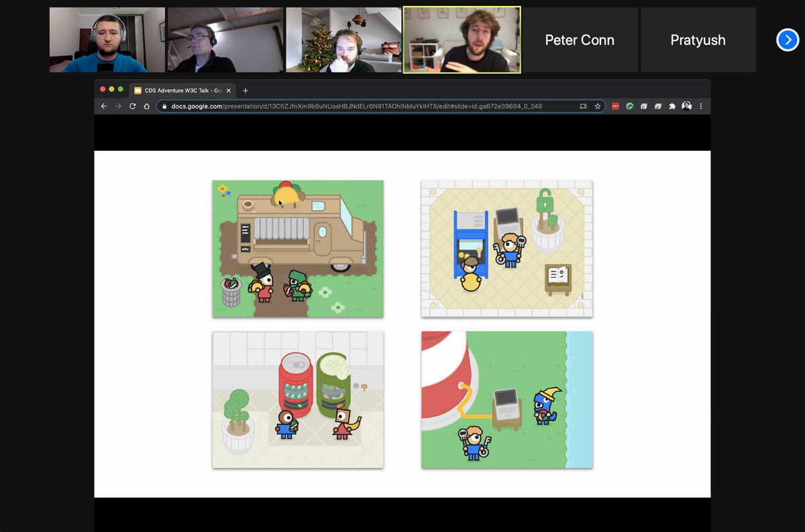Open the Chrome profile avatar
Screen dimensions: 805x532
[686, 106]
